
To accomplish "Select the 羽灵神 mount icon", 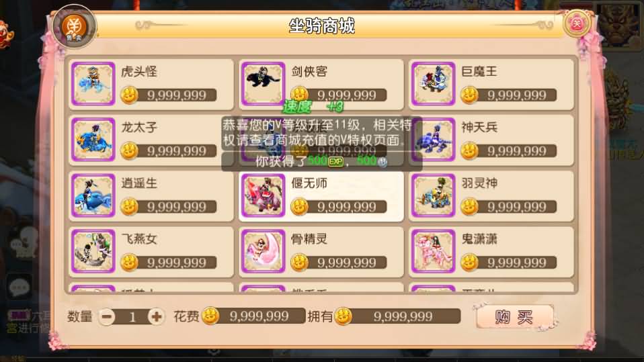I will pos(434,195).
